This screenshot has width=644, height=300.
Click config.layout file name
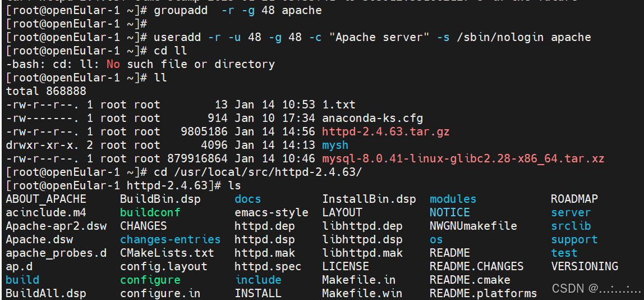[163, 266]
